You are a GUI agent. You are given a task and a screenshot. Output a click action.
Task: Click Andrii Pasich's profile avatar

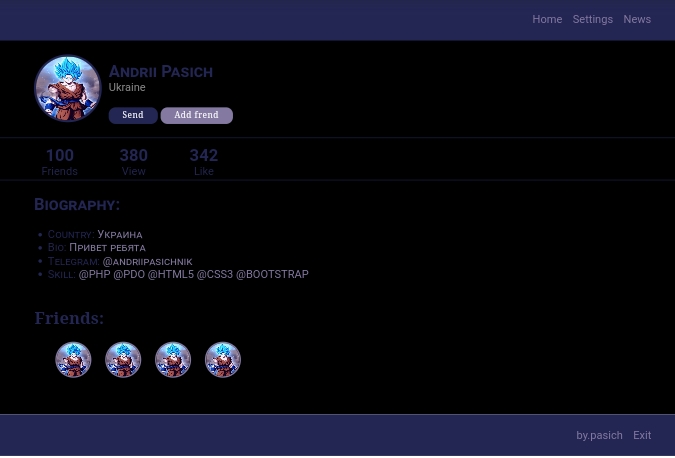coord(68,89)
